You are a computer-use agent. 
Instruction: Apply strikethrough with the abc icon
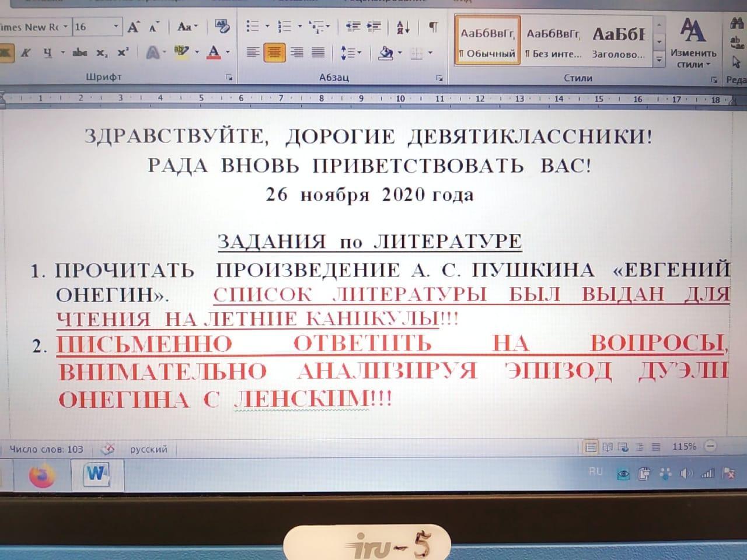(x=80, y=52)
